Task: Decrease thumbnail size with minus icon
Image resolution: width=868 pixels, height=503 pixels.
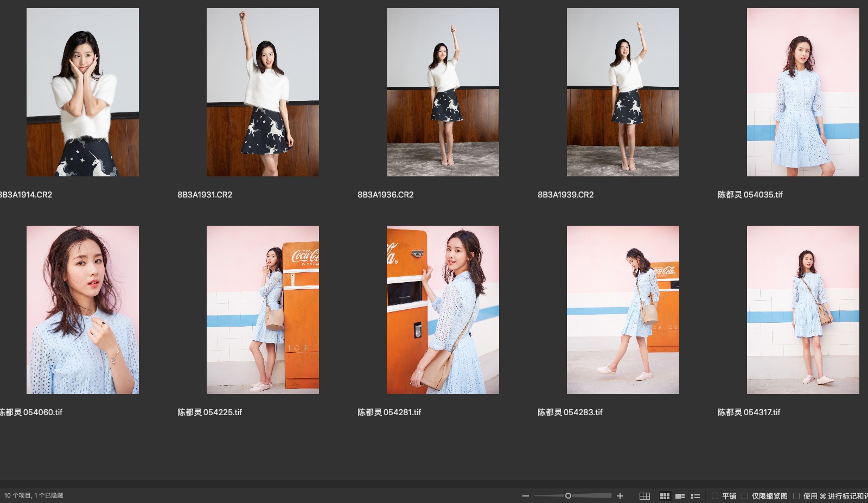Action: (x=525, y=496)
